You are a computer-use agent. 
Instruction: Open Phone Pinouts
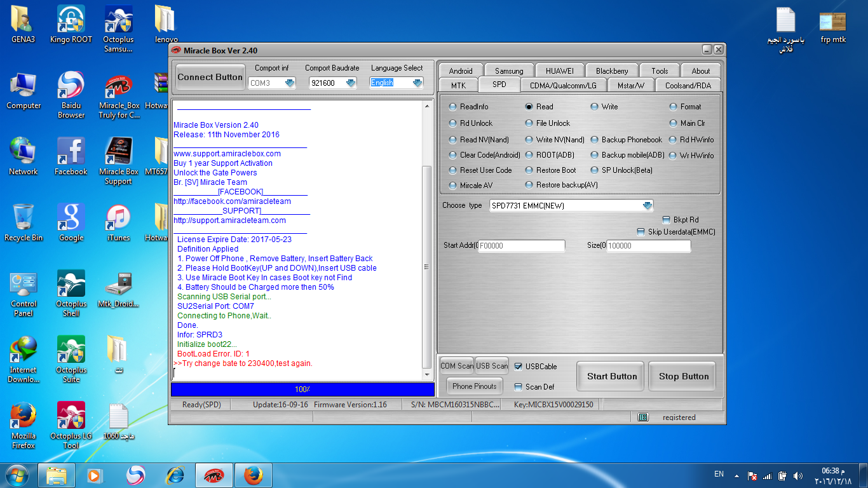pyautogui.click(x=475, y=386)
